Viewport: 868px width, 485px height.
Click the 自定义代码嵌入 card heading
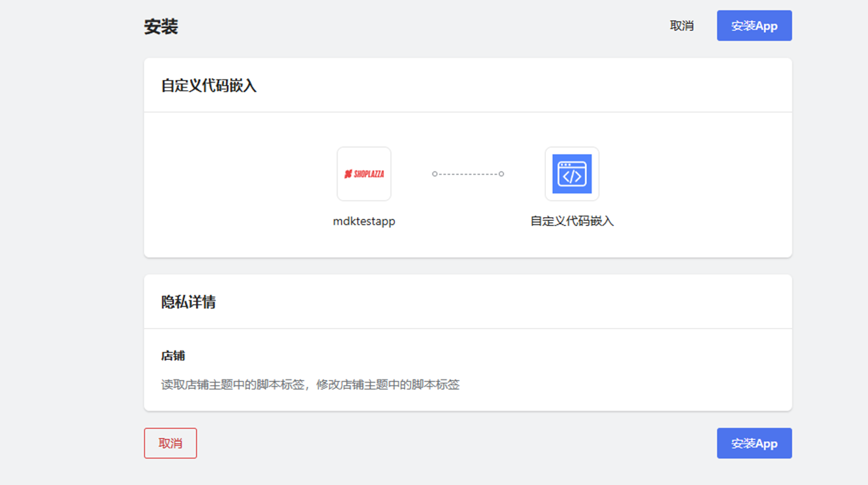pos(209,86)
